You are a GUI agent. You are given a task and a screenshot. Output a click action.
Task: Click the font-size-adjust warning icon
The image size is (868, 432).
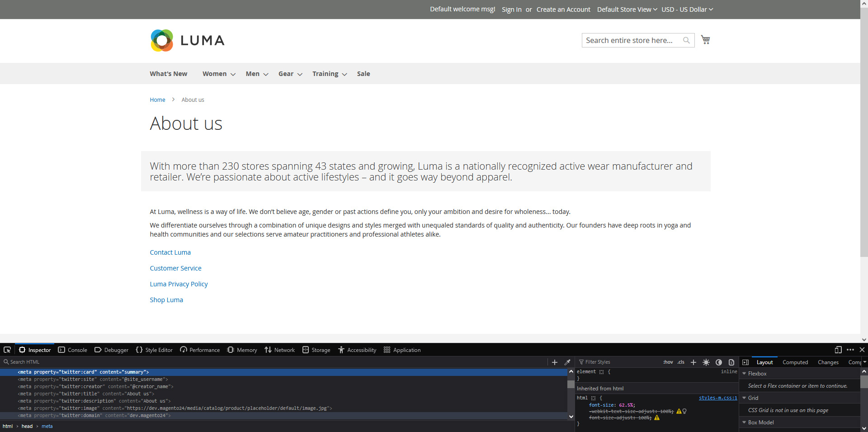(657, 418)
